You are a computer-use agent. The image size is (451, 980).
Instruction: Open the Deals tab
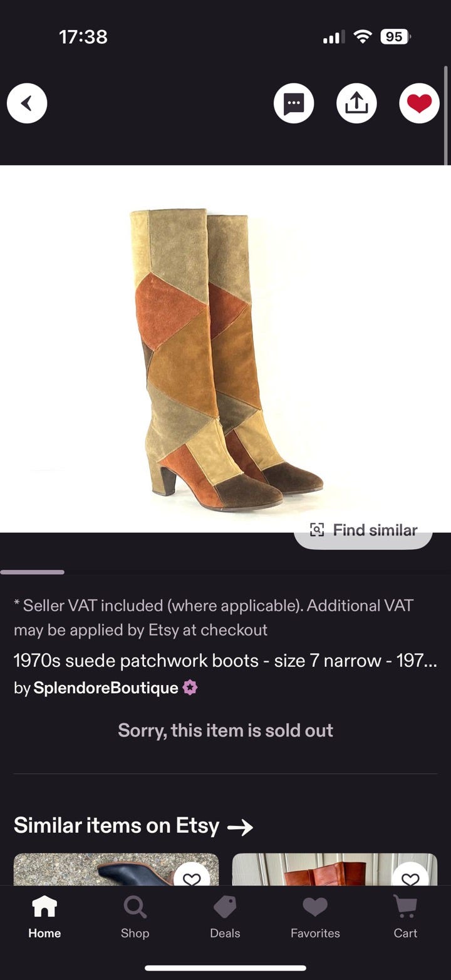coord(225,917)
